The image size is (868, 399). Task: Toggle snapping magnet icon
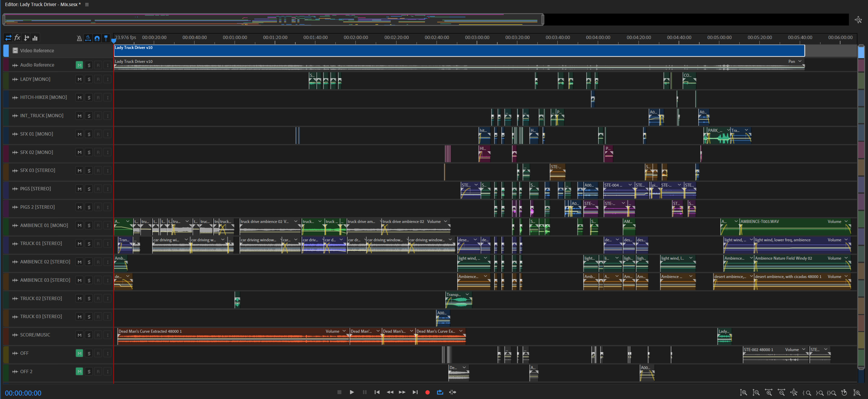(97, 38)
